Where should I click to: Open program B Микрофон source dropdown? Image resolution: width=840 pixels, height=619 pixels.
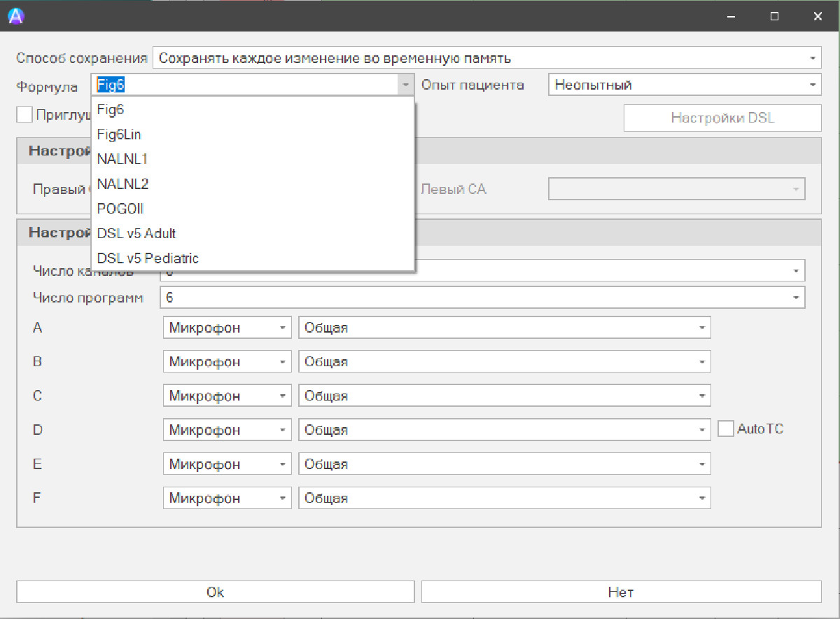(x=227, y=361)
